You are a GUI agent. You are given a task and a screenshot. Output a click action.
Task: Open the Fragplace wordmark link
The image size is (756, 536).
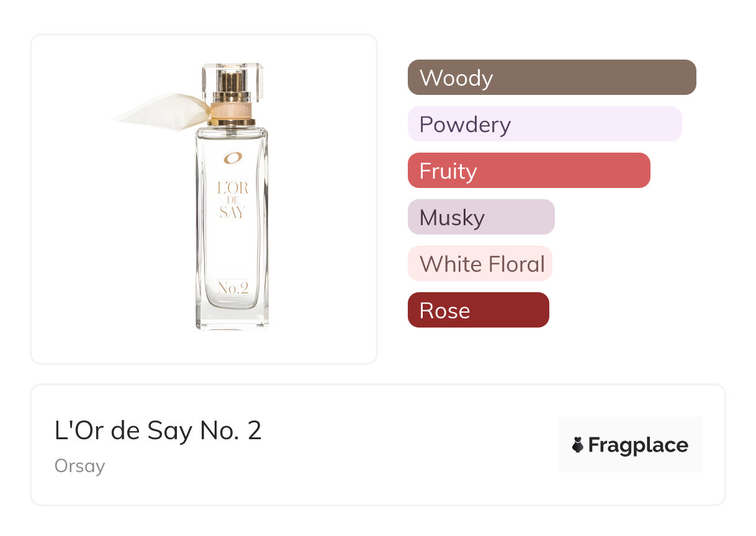[x=637, y=445]
